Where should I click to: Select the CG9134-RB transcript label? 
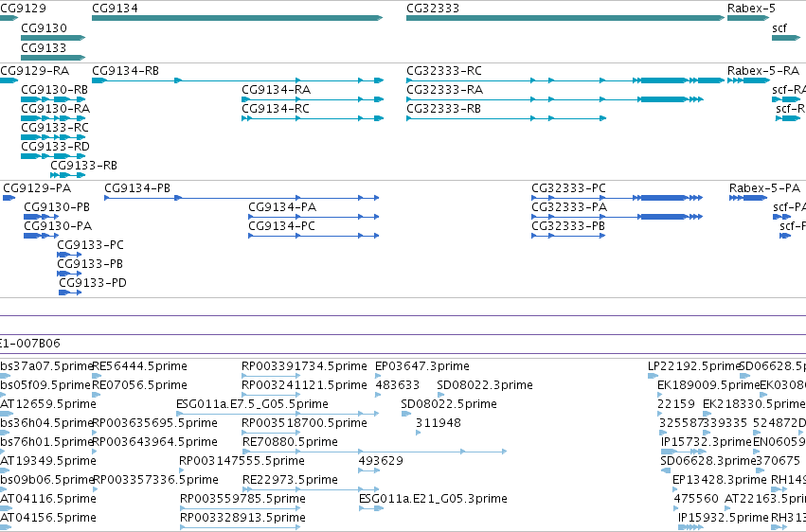pyautogui.click(x=125, y=70)
